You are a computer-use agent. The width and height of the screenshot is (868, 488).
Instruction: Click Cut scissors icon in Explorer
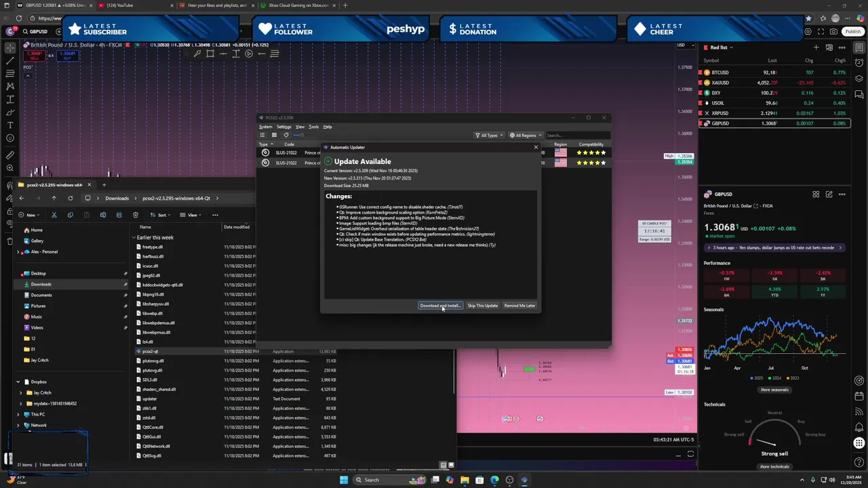point(54,215)
